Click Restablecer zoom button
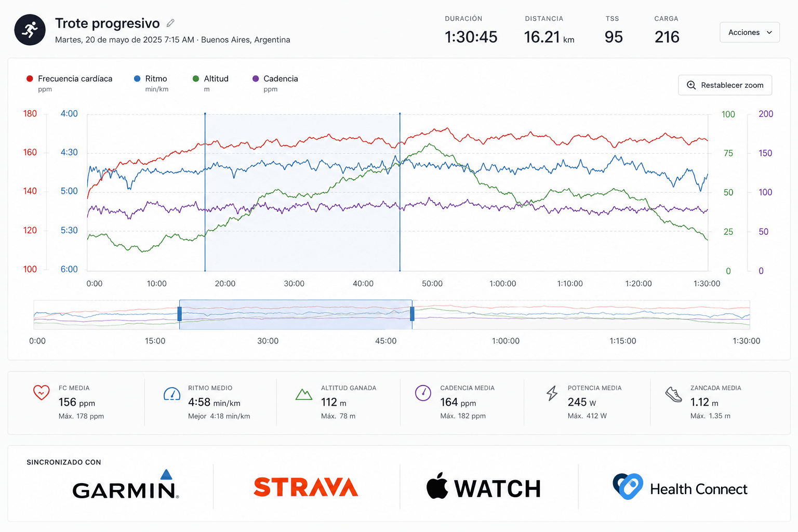 pyautogui.click(x=725, y=85)
